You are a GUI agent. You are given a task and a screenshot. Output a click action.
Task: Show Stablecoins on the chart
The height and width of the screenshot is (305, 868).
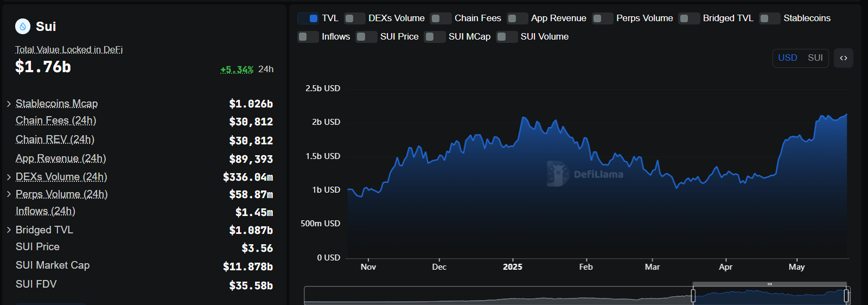pyautogui.click(x=770, y=18)
